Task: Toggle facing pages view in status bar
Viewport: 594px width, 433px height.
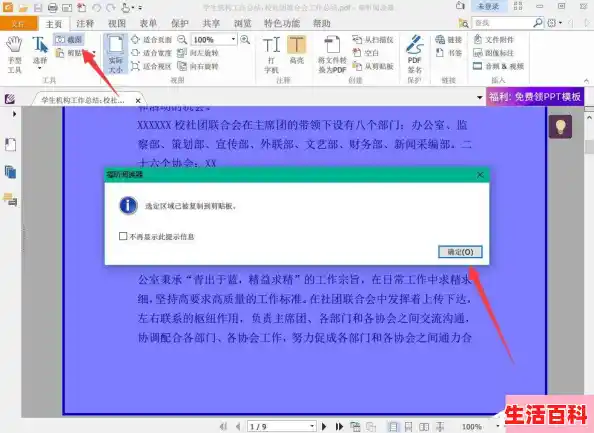Action: pos(424,427)
